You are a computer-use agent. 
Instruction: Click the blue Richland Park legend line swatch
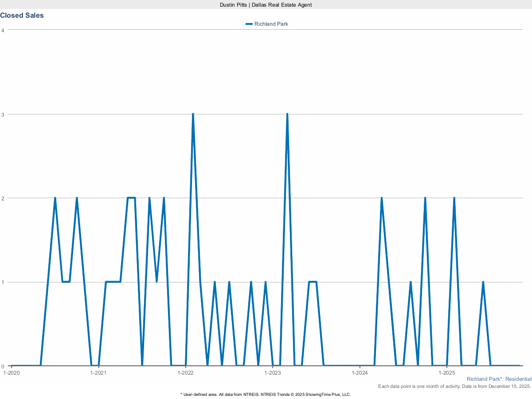coord(249,24)
